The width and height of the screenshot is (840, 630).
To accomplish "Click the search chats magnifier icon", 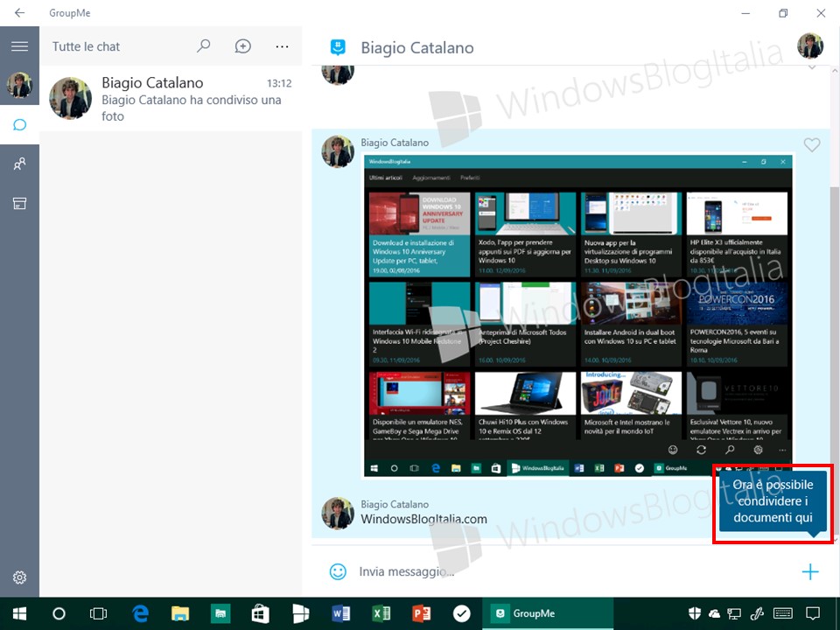I will [x=203, y=46].
